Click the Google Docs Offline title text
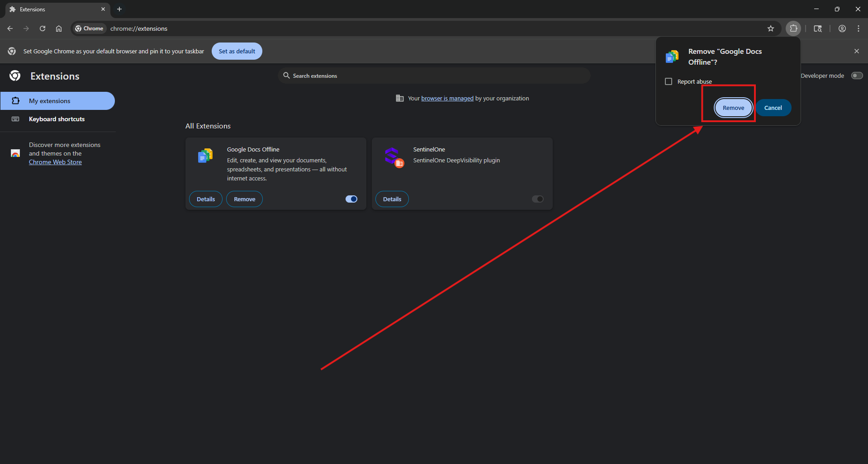The image size is (868, 464). click(x=253, y=149)
